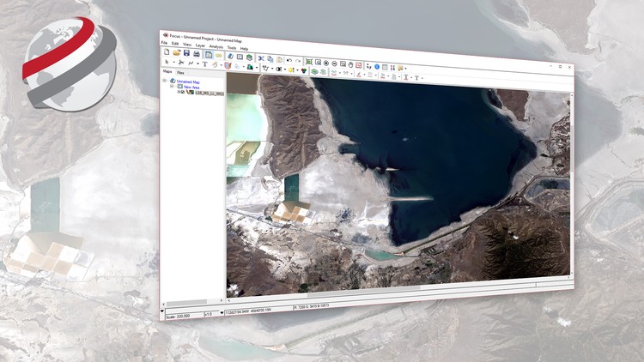The width and height of the screenshot is (644, 362).
Task: Create a new project with the New icon
Action: pos(167,52)
